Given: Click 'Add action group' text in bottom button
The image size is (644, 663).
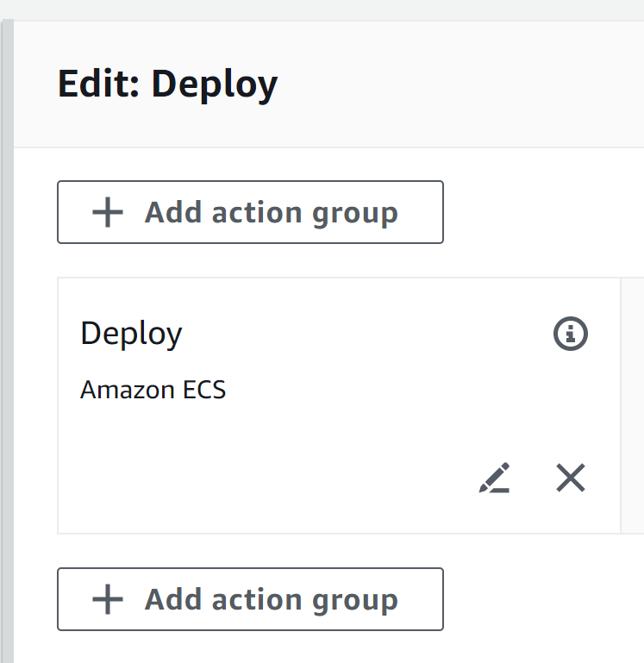Looking at the screenshot, I should click(271, 599).
